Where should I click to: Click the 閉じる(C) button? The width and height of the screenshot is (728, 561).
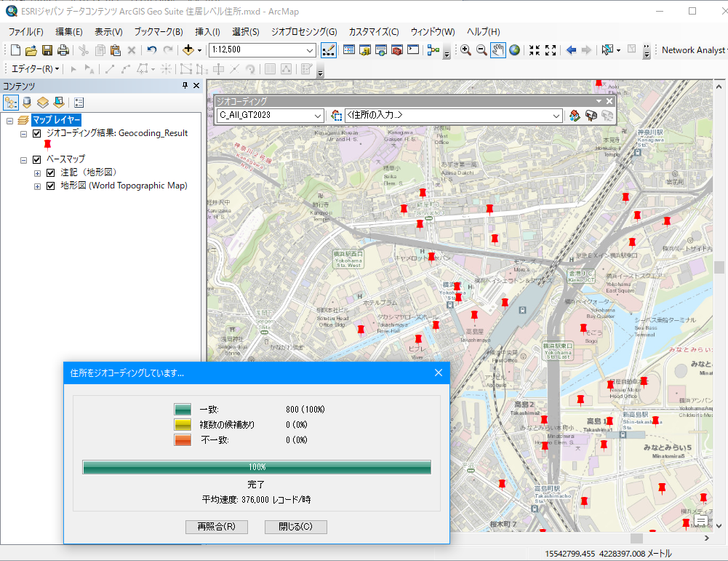click(296, 527)
